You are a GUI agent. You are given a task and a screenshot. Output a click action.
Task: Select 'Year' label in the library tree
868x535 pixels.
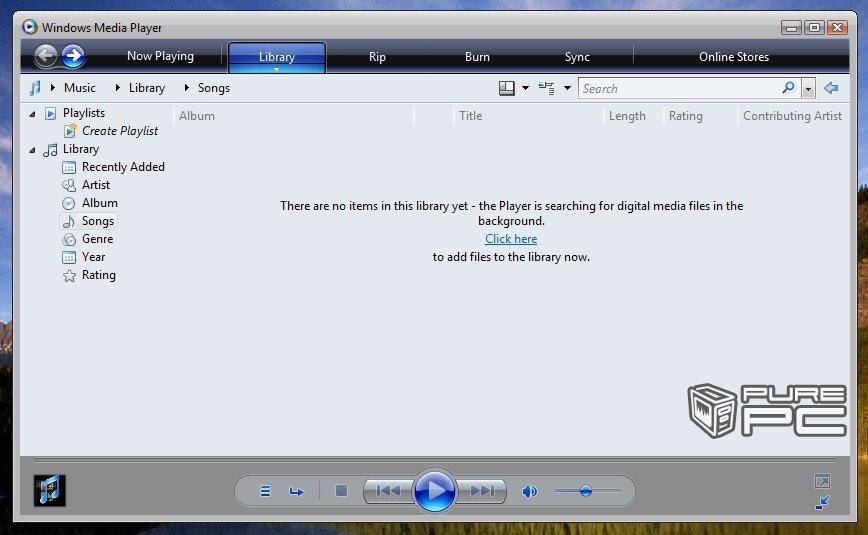(93, 257)
